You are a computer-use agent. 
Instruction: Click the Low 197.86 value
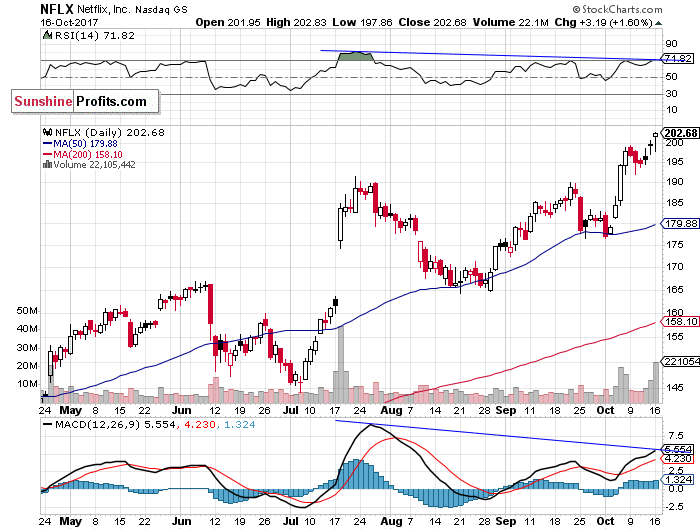362,22
